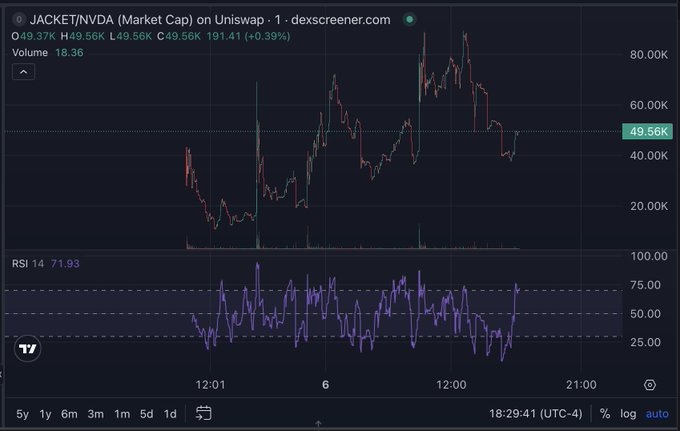The width and height of the screenshot is (680, 431).
Task: Select the 1d time range
Action: point(170,414)
